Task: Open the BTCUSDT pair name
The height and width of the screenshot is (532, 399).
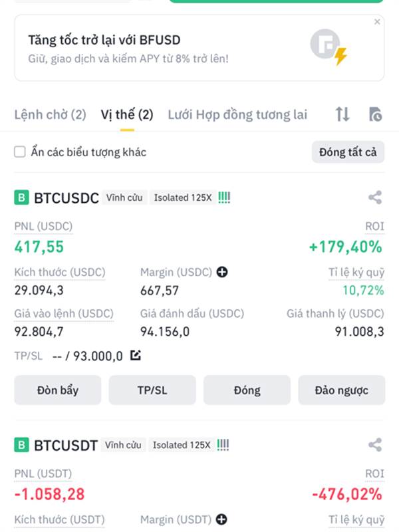Action: coord(66,445)
